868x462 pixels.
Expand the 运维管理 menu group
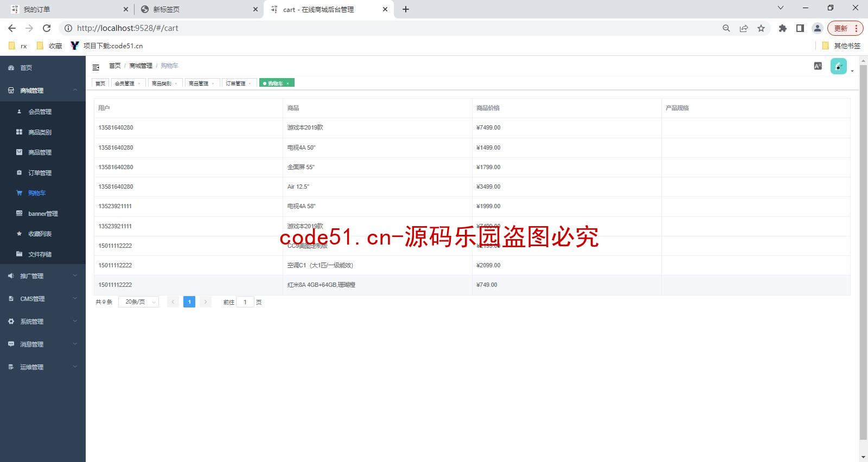tap(43, 367)
